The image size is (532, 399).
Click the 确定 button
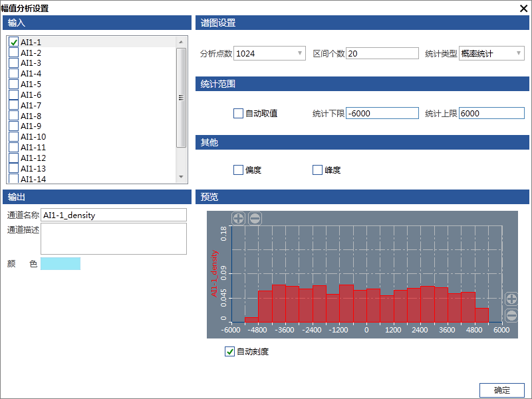click(x=502, y=390)
